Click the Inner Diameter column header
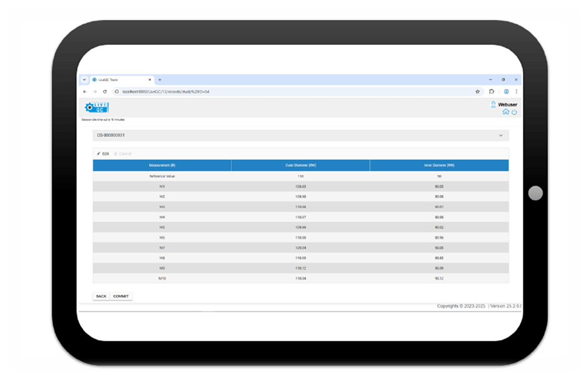The width and height of the screenshot is (588, 378). (x=438, y=166)
